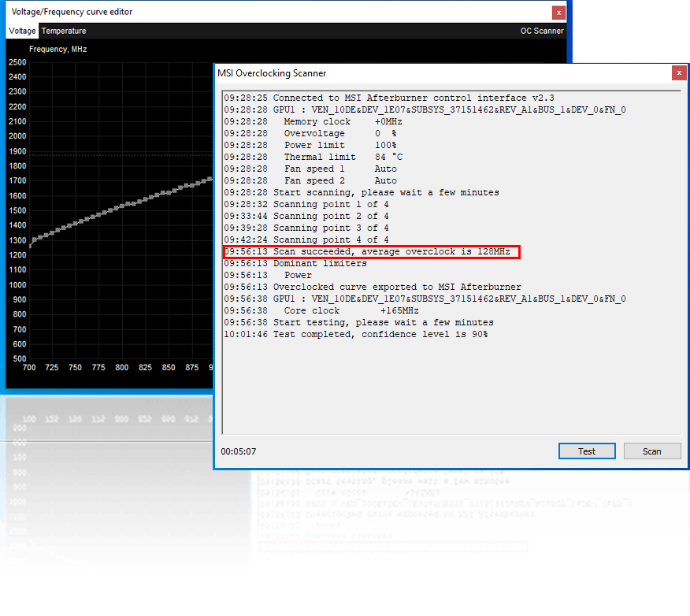Click the 'Scanning point 1 of 4' line

[x=306, y=205]
